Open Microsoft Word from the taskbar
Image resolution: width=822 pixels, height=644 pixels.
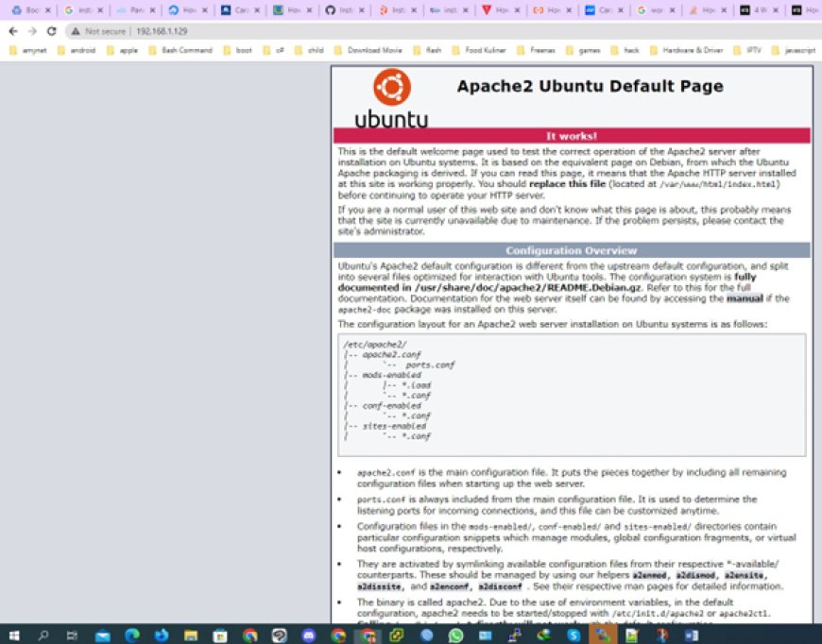coord(692,636)
